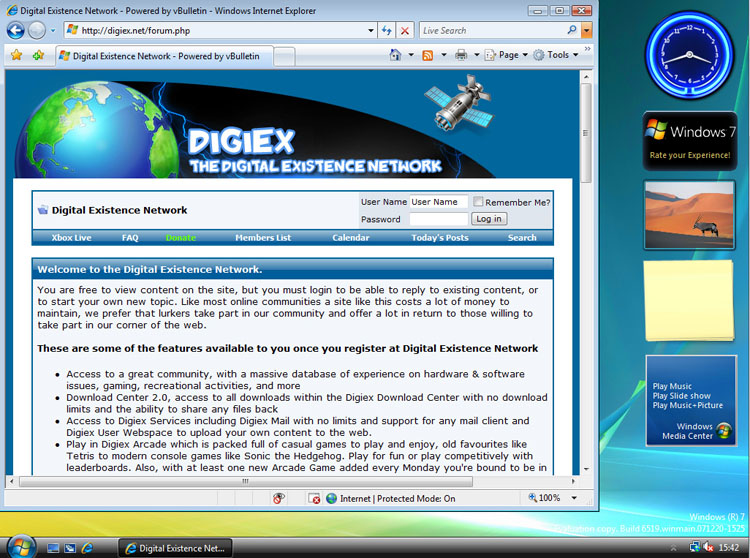Screen dimensions: 750x558
Task: Click Play Music+Picture in Media Center gadget
Action: [x=687, y=405]
